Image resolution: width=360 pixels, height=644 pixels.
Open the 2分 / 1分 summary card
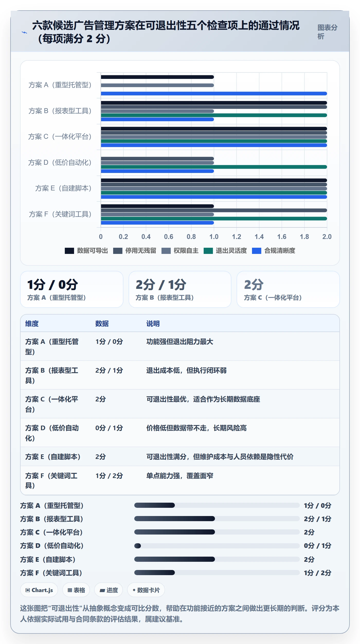point(180,289)
